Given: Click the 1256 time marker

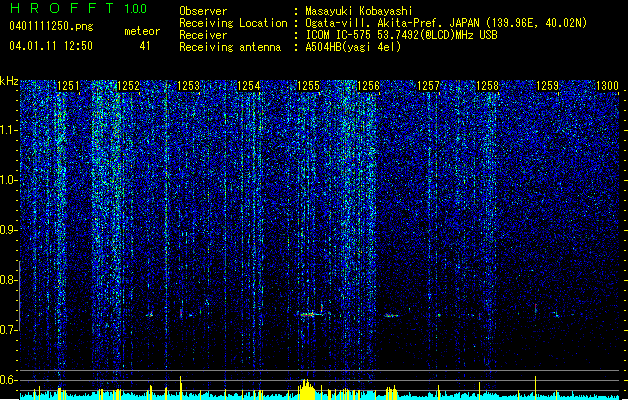Looking at the screenshot, I should click(x=368, y=86).
